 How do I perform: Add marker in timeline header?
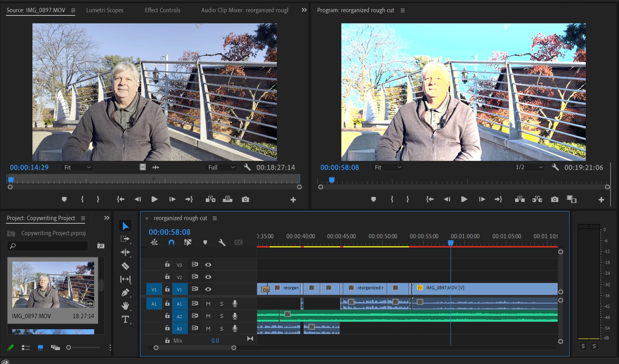click(x=205, y=242)
